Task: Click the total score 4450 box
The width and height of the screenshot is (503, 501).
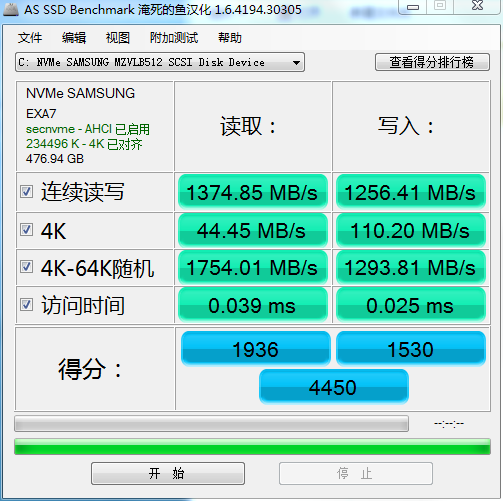Action: click(334, 387)
